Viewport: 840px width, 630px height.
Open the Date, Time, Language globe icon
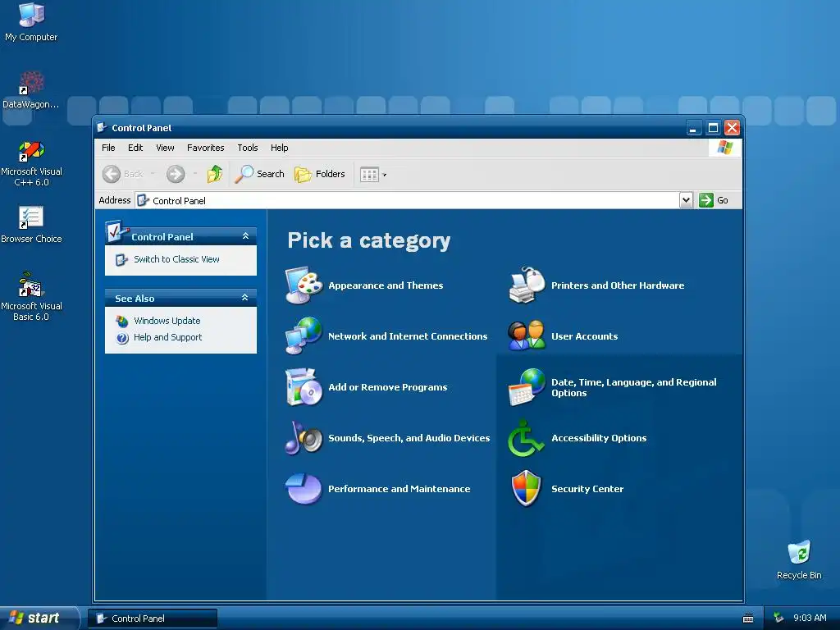point(527,387)
